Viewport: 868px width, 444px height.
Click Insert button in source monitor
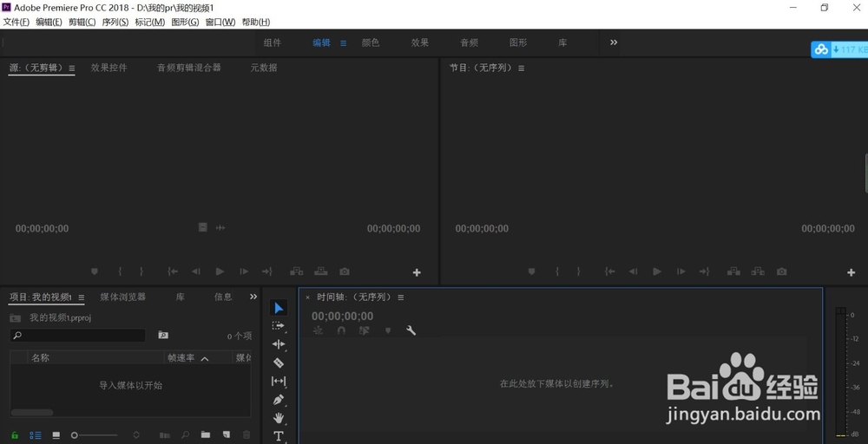[x=297, y=271]
